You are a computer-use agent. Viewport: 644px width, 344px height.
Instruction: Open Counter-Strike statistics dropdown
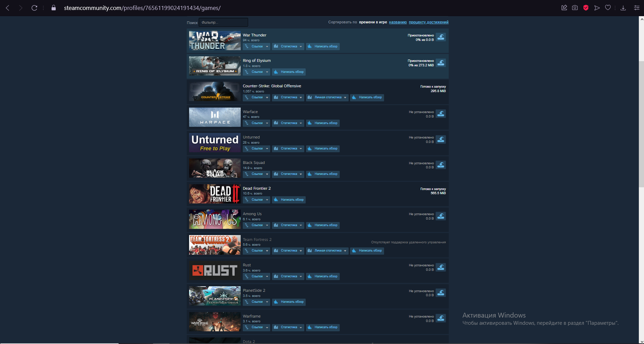pyautogui.click(x=288, y=97)
